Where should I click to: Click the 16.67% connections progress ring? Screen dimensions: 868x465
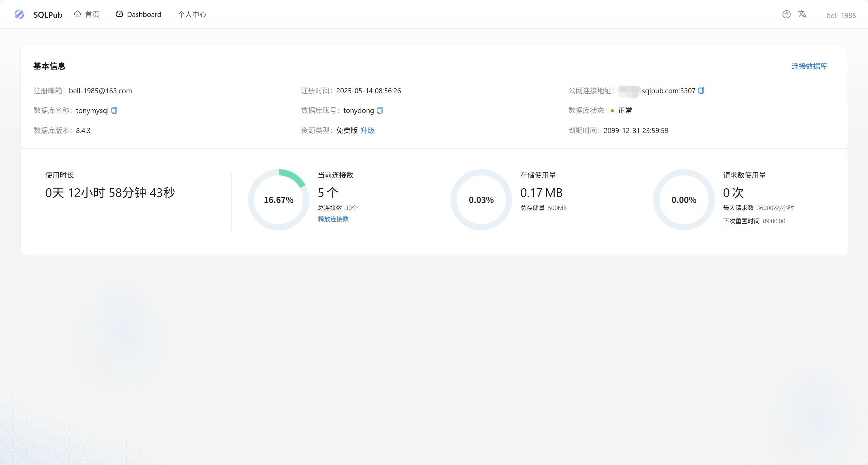coord(279,200)
